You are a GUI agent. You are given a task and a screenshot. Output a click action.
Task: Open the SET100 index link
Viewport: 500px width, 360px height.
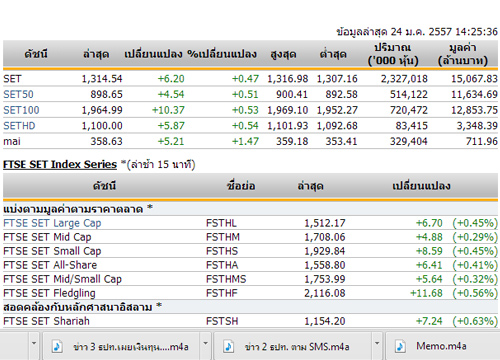tap(21, 110)
